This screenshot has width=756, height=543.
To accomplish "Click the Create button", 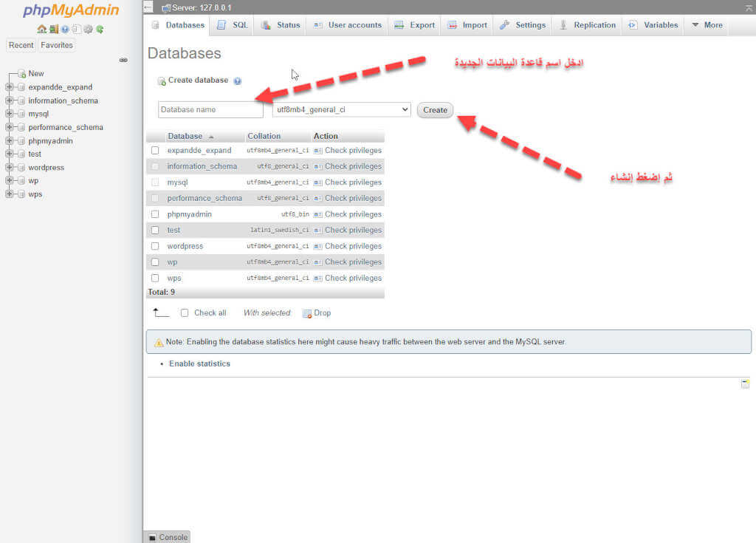I will pyautogui.click(x=435, y=110).
